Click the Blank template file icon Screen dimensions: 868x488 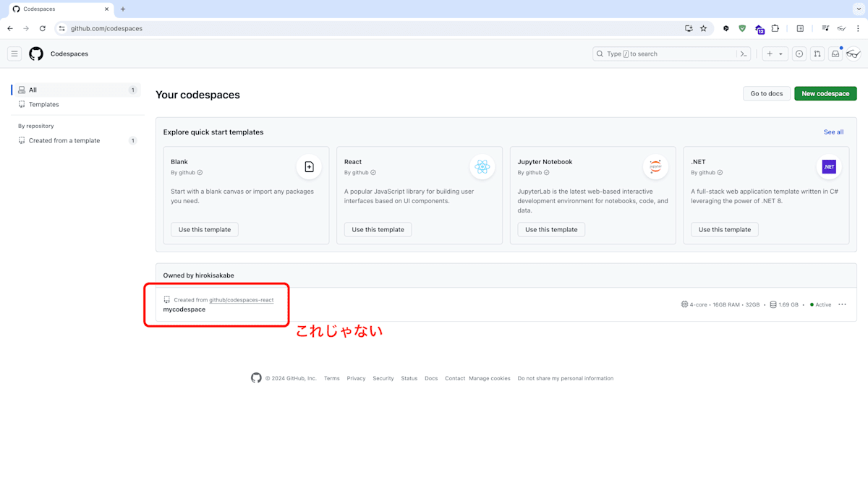(309, 167)
